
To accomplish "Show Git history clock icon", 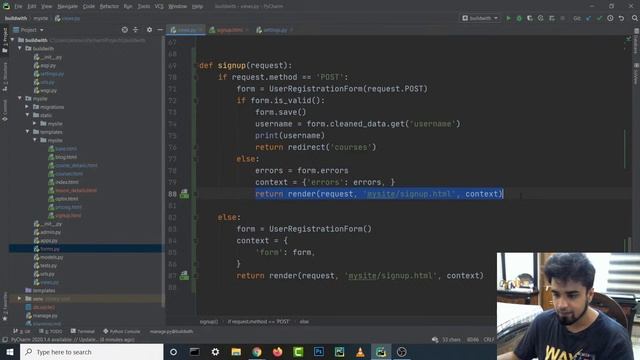I will pyautogui.click(x=610, y=18).
